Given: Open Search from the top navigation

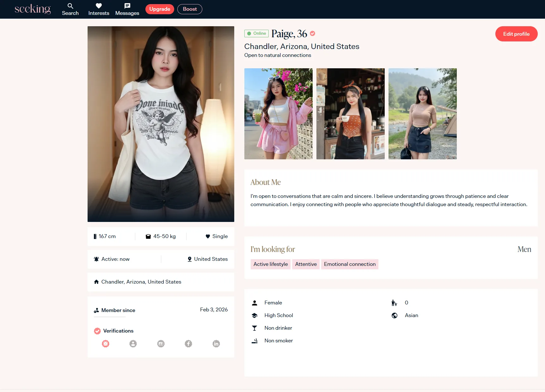Looking at the screenshot, I should [x=70, y=9].
